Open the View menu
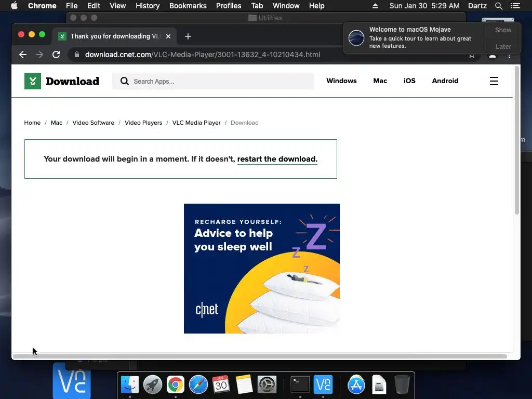This screenshot has width=532, height=399. [x=118, y=6]
